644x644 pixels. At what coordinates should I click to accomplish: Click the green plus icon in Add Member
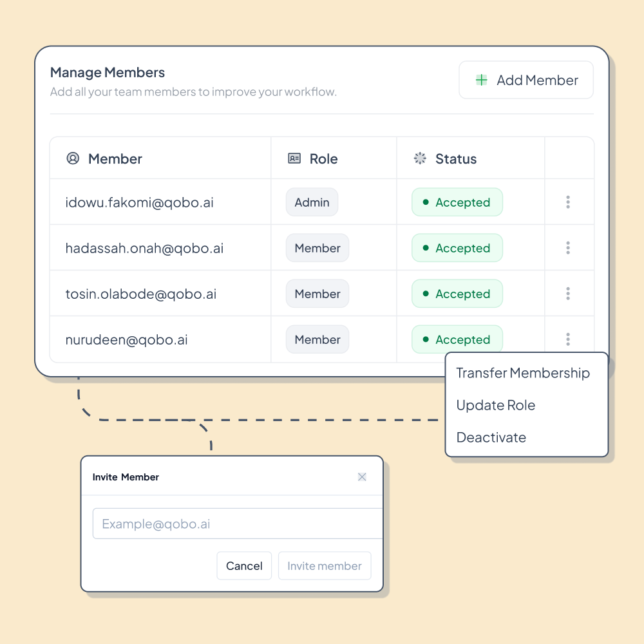point(482,80)
